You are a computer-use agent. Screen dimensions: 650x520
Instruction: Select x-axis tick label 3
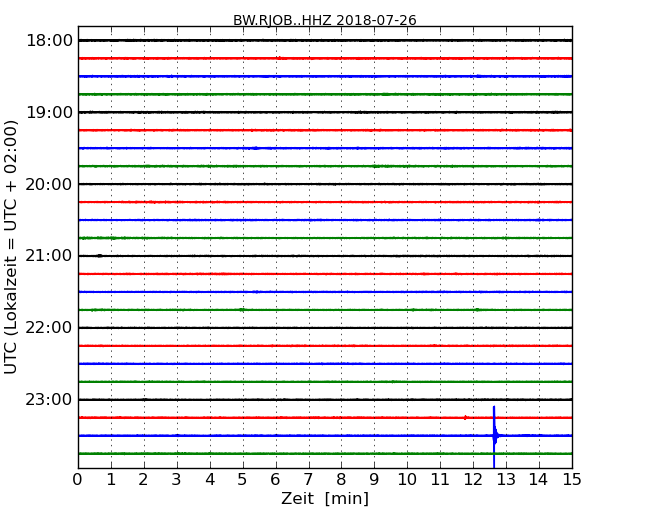(177, 480)
